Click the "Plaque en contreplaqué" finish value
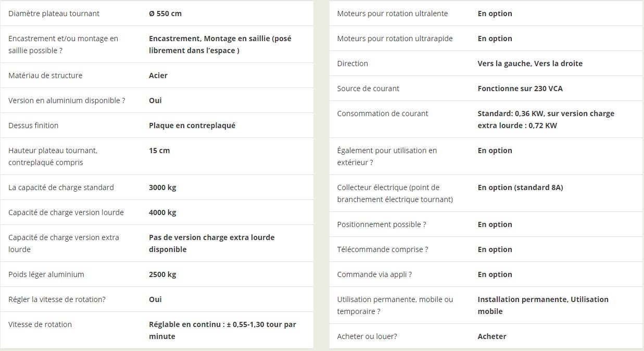Viewport: 644px width, 351px height. pos(192,126)
